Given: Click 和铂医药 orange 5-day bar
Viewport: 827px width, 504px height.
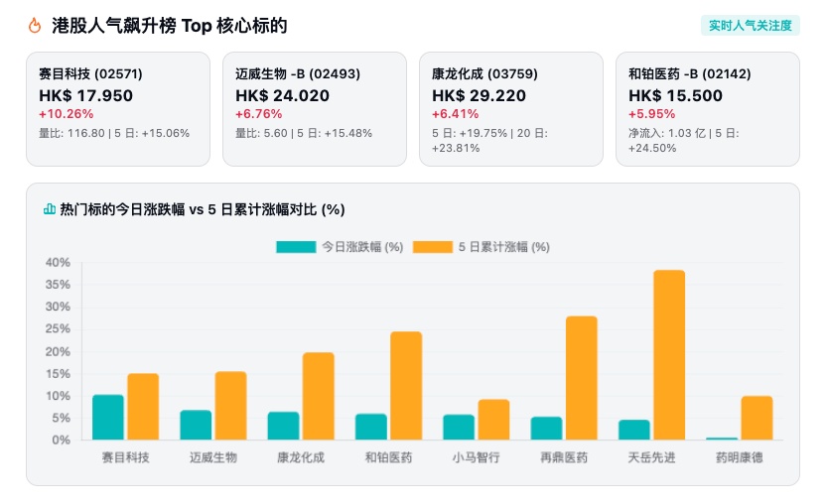Looking at the screenshot, I should point(406,385).
